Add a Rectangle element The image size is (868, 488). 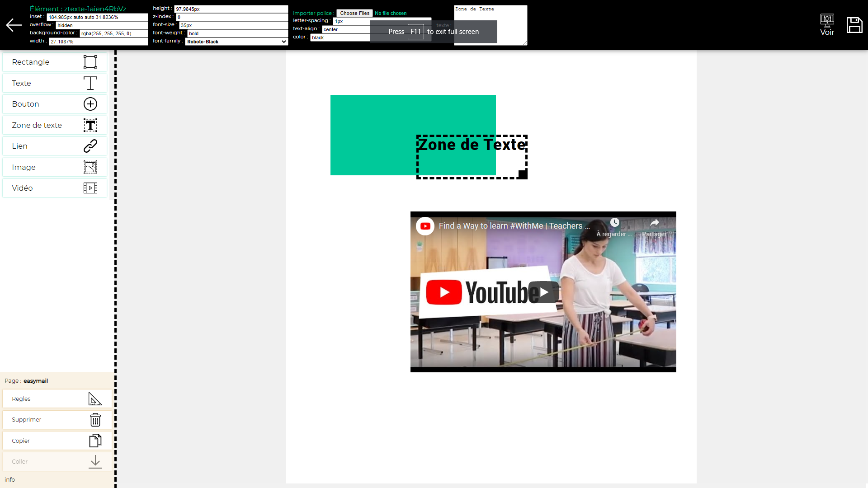[55, 62]
